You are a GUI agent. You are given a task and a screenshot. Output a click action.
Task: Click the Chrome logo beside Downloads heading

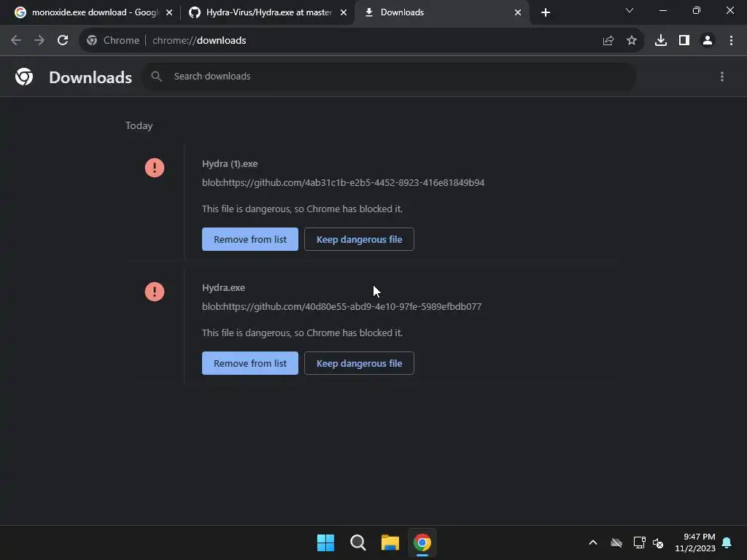(x=24, y=76)
